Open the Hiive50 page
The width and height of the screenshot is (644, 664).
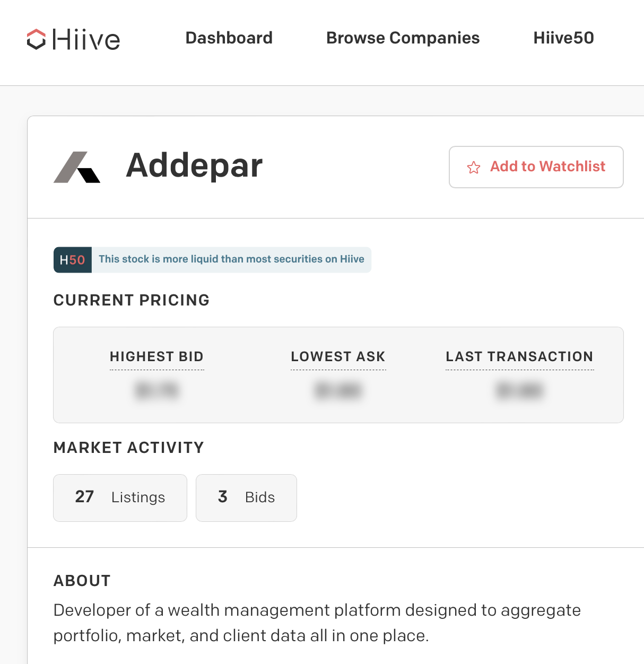pyautogui.click(x=563, y=38)
